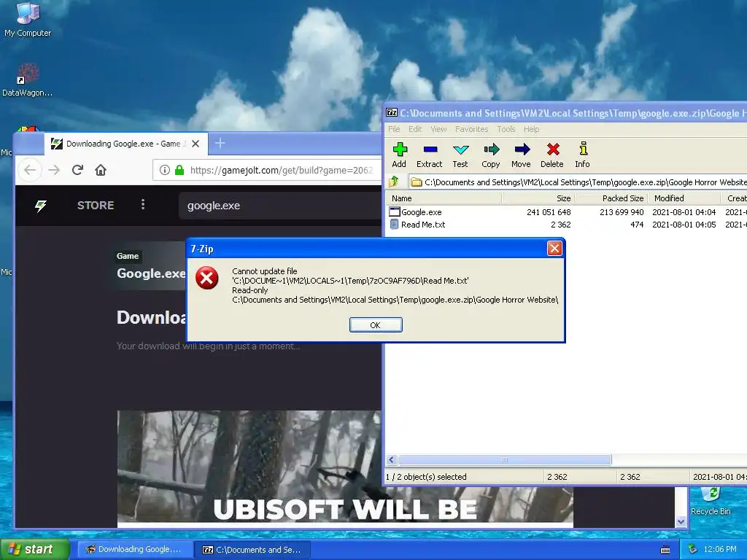Open the View menu in 7-Zip
This screenshot has width=747, height=560.
(x=438, y=129)
